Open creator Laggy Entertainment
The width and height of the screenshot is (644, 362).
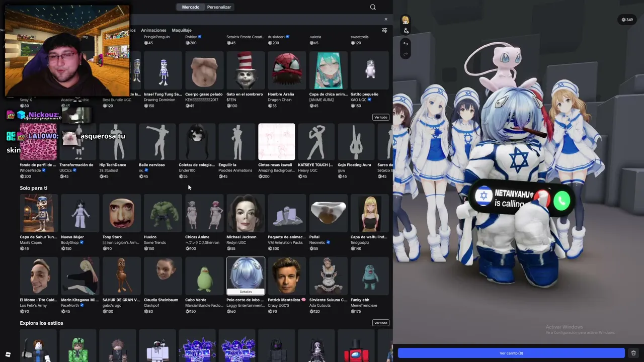click(x=245, y=305)
